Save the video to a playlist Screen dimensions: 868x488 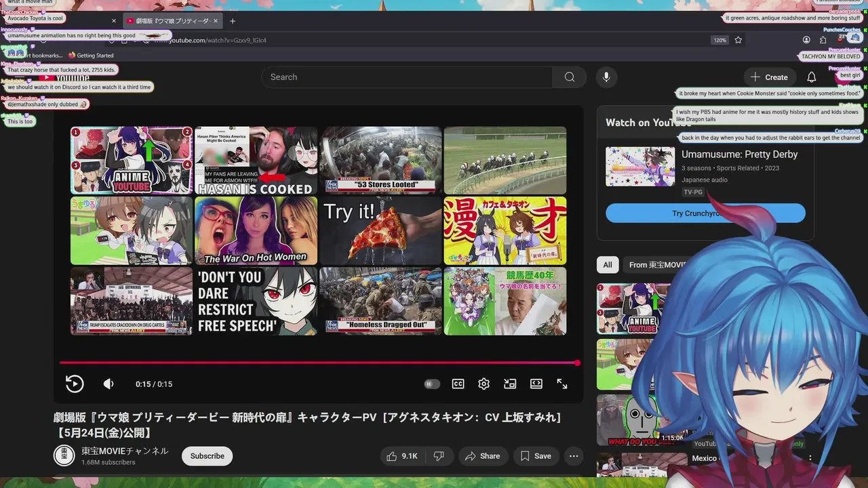536,456
